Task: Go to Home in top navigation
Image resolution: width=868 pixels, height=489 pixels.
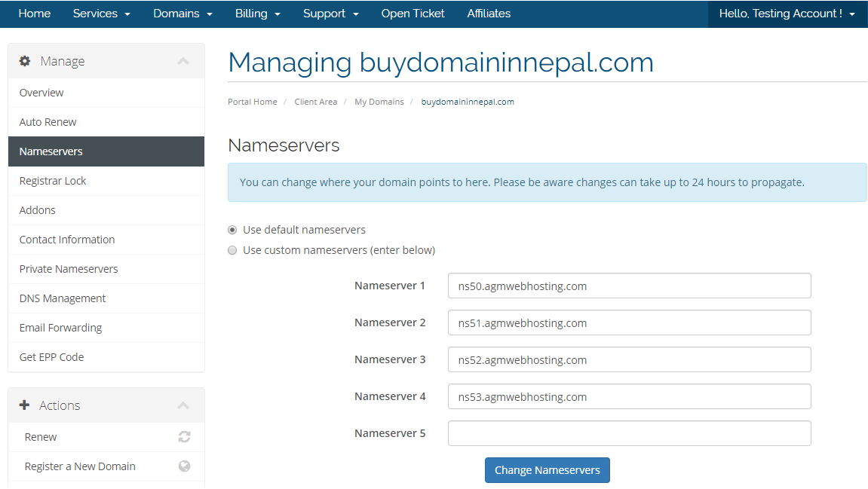Action: (35, 14)
